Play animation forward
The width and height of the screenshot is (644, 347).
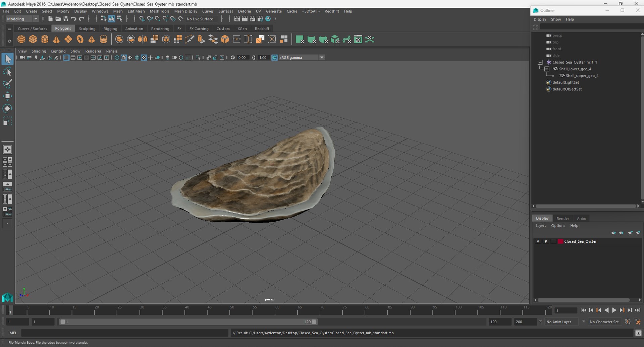pyautogui.click(x=614, y=310)
